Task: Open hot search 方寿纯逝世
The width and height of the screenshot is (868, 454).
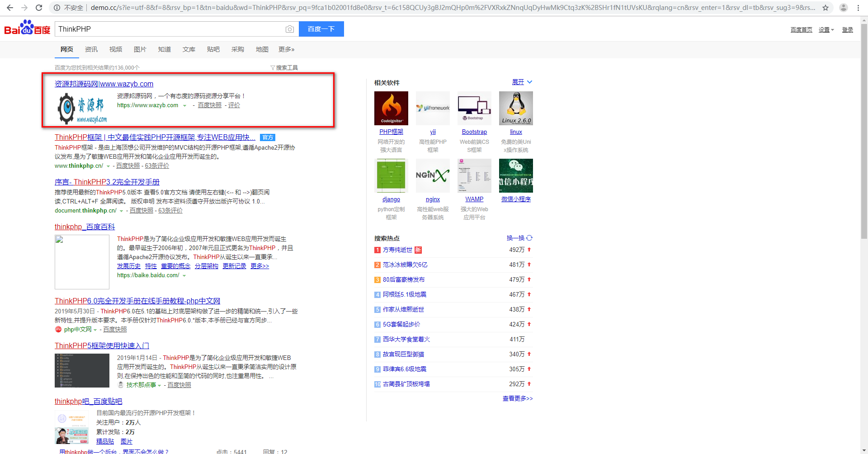Action: coord(397,250)
